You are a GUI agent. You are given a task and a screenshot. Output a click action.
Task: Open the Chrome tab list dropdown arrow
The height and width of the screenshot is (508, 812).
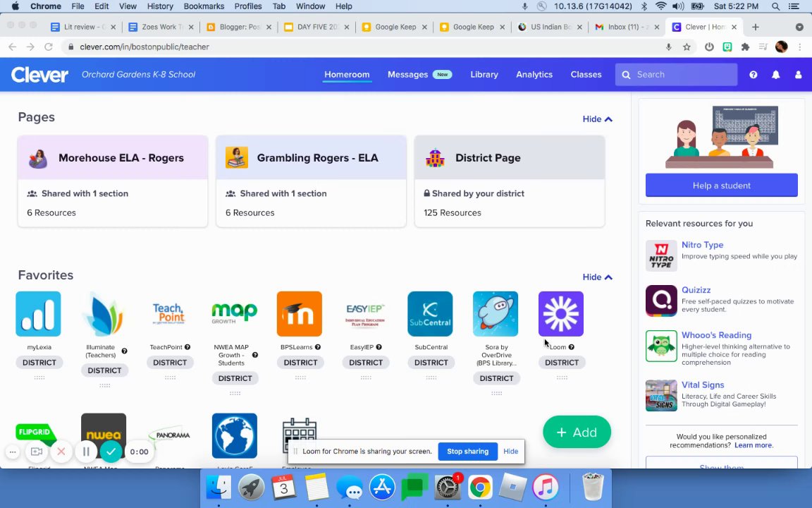click(x=799, y=27)
